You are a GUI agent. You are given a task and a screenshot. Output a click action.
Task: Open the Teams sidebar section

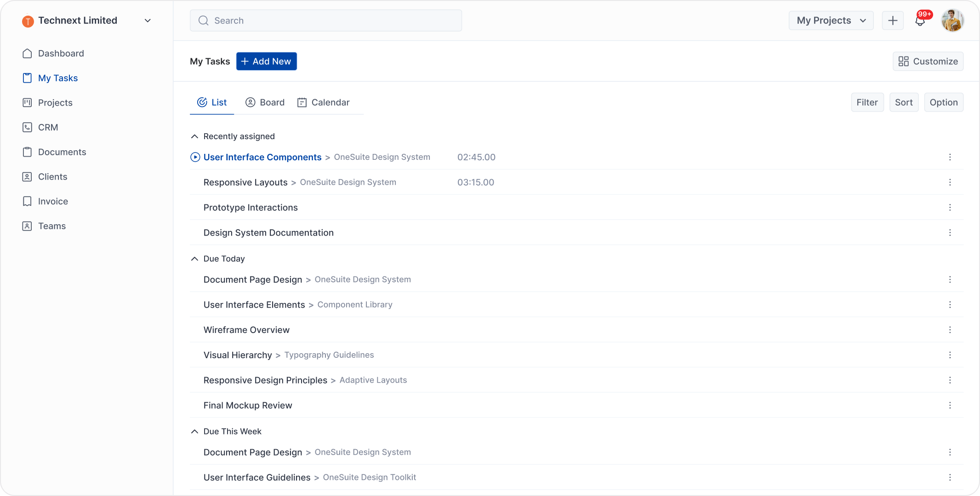51,226
